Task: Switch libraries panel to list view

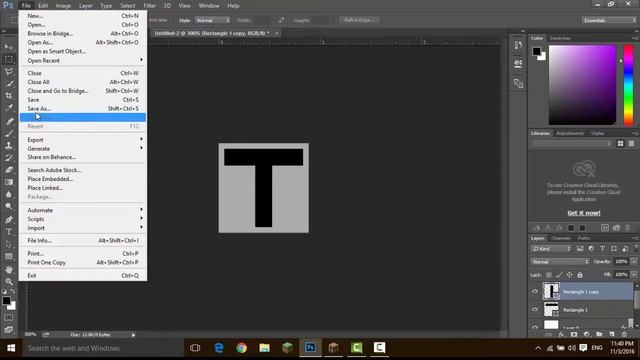Action: pos(631,143)
